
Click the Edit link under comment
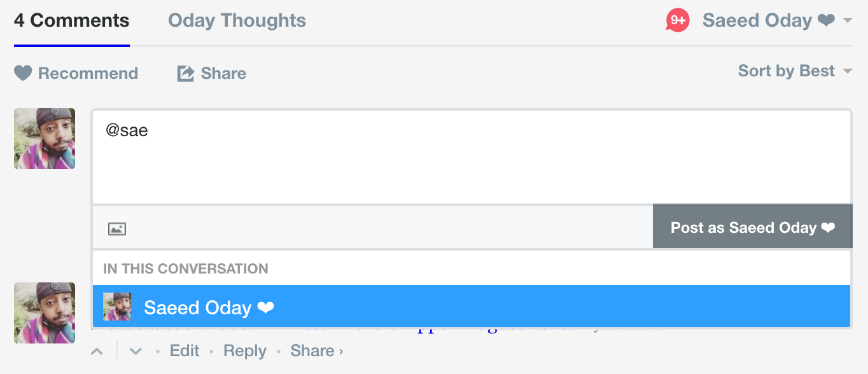tap(185, 350)
